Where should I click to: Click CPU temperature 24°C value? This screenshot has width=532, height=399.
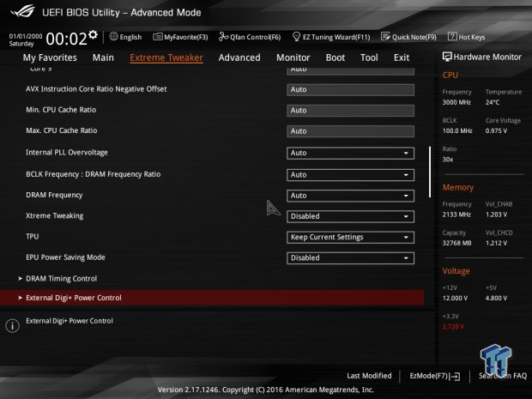click(x=493, y=102)
